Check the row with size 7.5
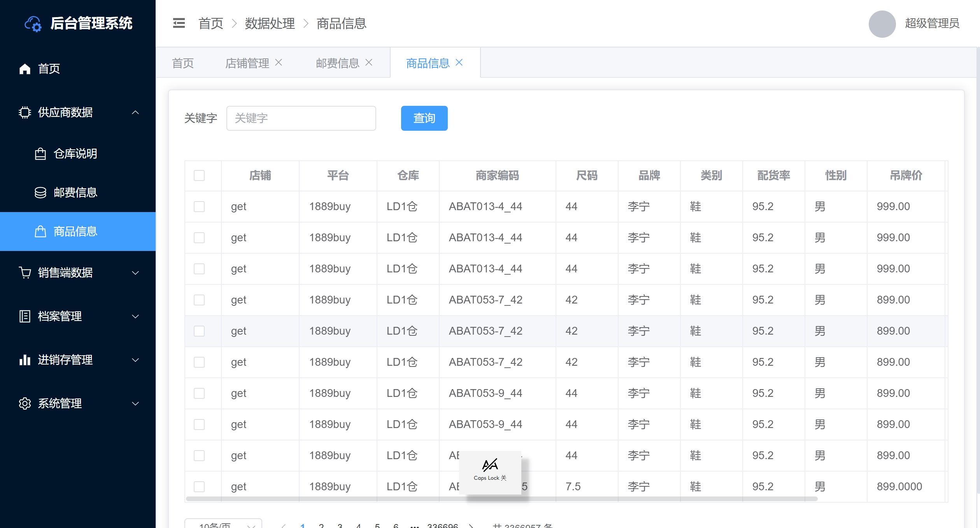 pyautogui.click(x=199, y=487)
